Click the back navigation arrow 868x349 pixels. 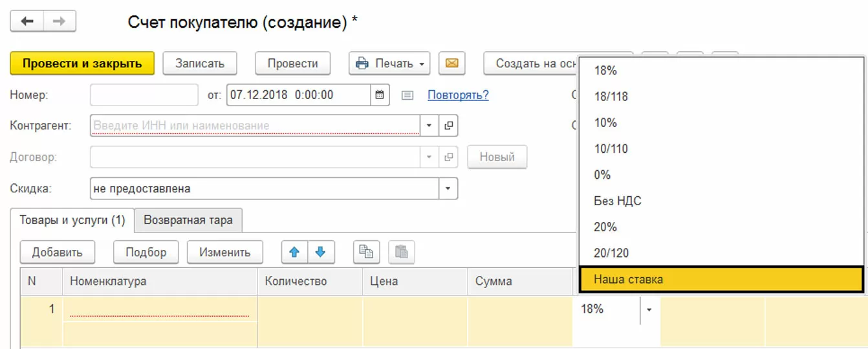click(x=27, y=21)
